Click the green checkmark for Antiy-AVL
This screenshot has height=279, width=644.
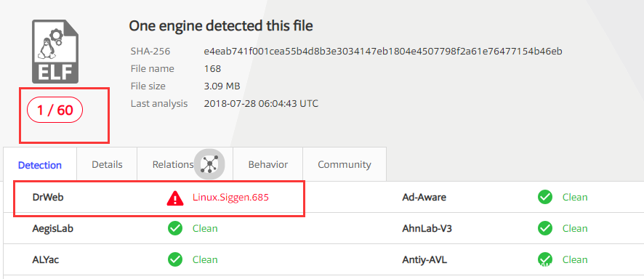coord(545,259)
